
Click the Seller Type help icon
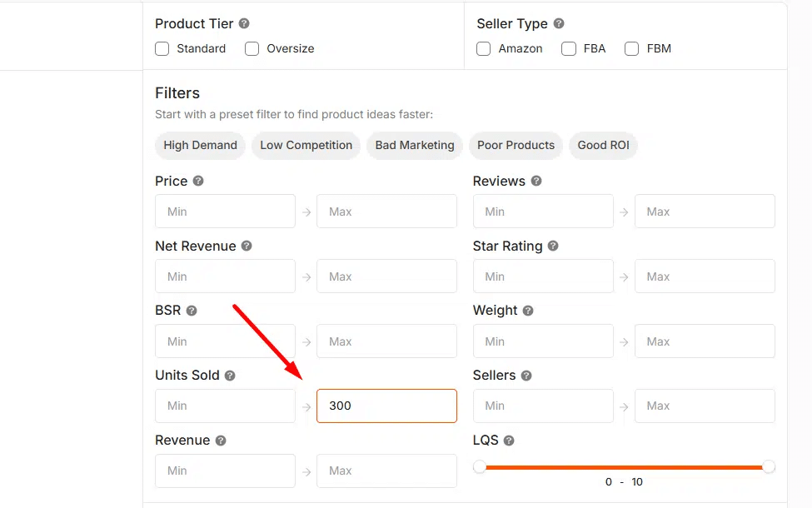(559, 24)
